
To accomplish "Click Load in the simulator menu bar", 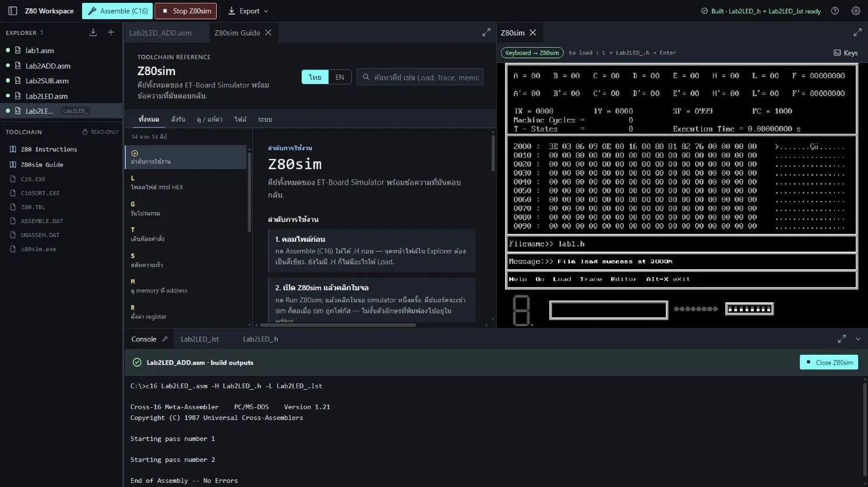I will (x=562, y=279).
